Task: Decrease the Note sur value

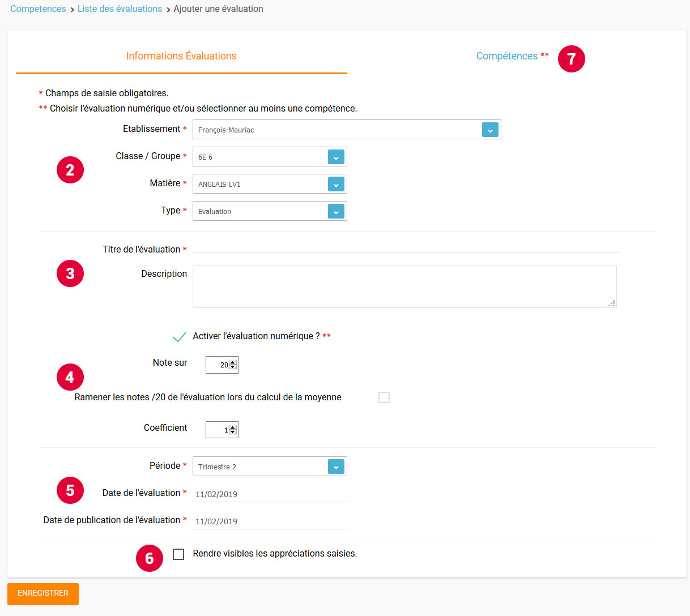Action: (x=232, y=367)
